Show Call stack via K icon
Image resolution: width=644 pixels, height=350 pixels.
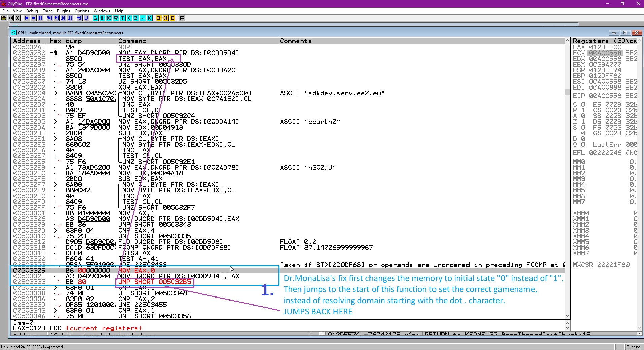coord(150,18)
